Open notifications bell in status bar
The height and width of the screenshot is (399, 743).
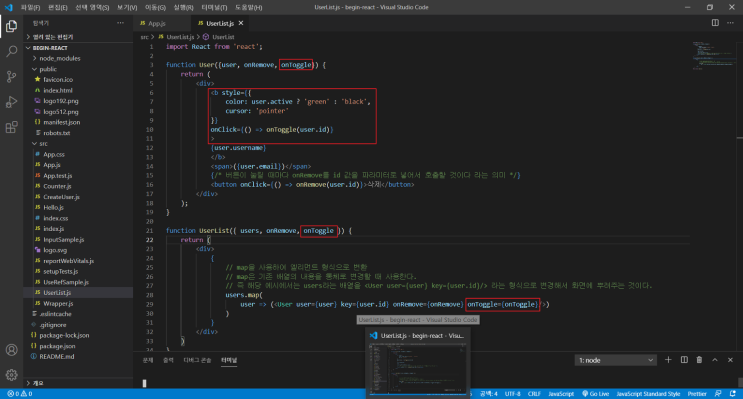coord(733,394)
